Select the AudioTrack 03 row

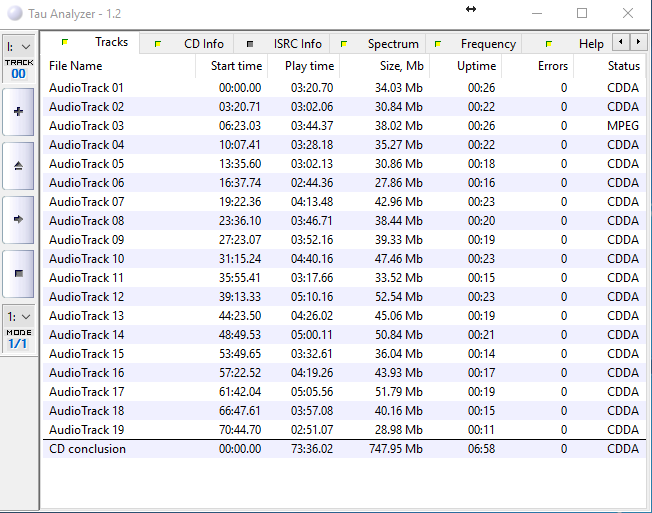[x=344, y=126]
